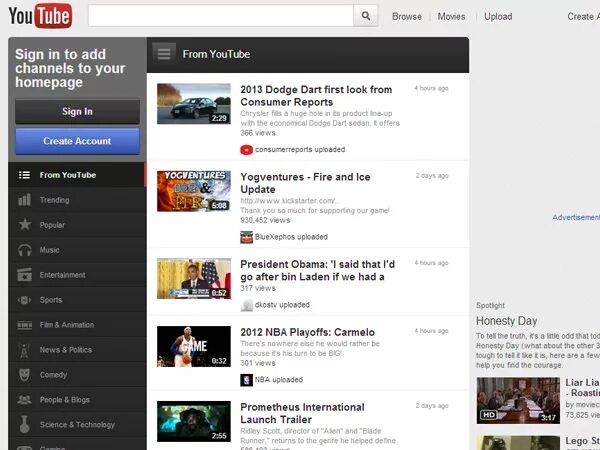The image size is (600, 450).
Task: Select the Comedy category
Action: (77, 375)
